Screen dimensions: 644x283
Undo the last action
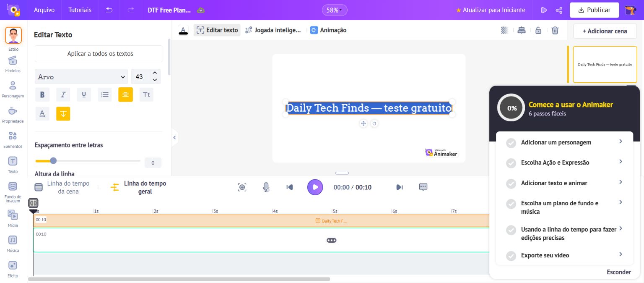pos(109,10)
